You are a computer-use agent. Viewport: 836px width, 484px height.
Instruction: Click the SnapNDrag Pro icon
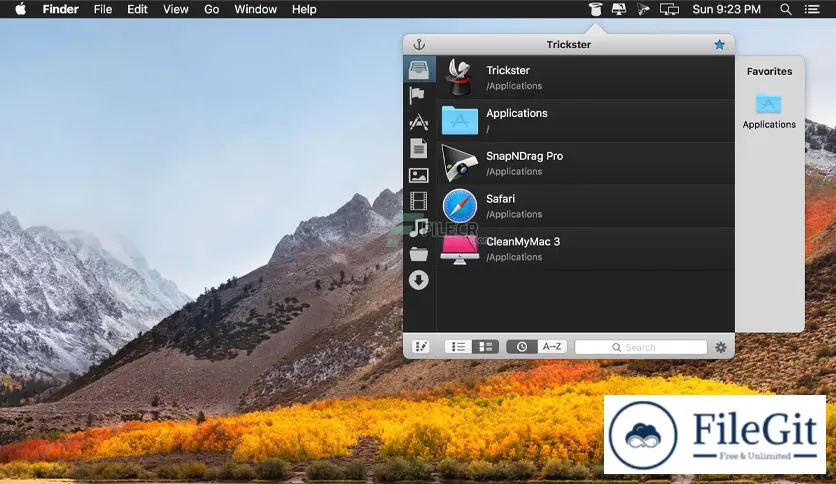click(460, 163)
